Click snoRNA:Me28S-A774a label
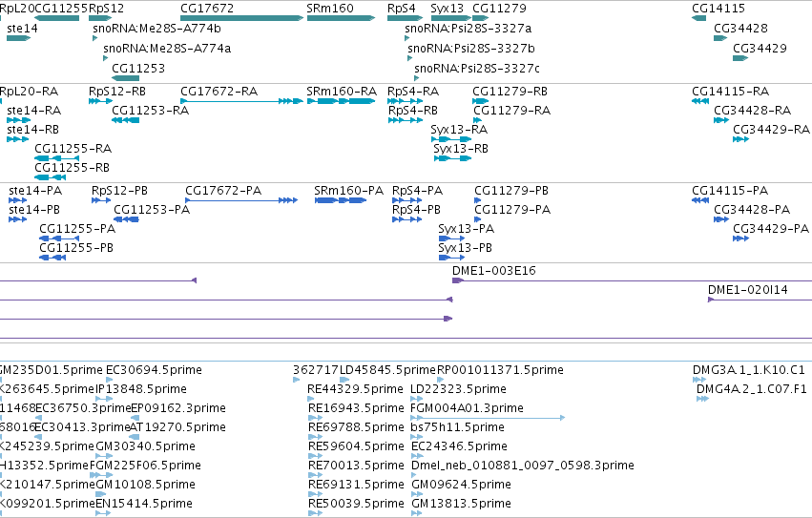The width and height of the screenshot is (812, 518). 167,49
